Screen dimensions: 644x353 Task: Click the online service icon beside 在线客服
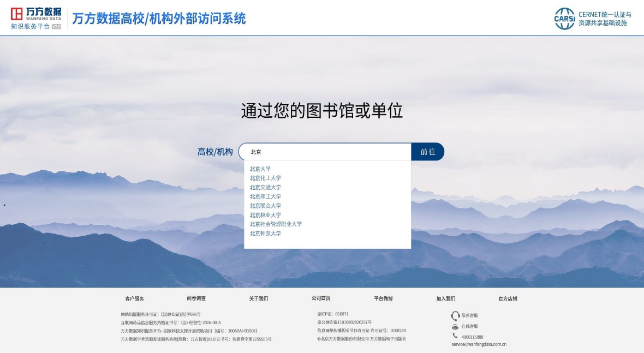pos(455,326)
